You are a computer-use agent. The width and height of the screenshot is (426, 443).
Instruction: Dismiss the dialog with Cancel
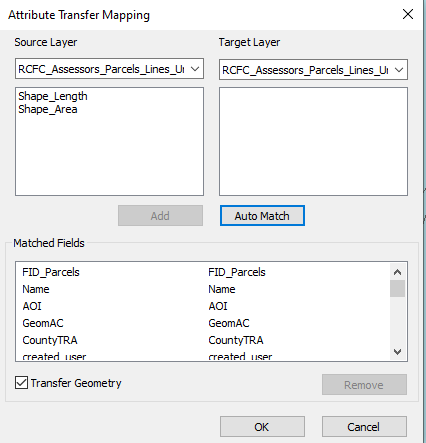point(364,427)
